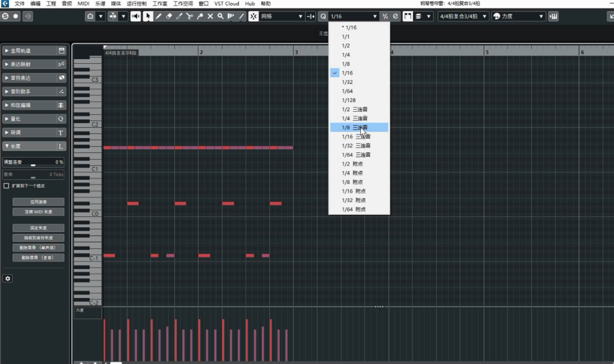The height and width of the screenshot is (364, 614).
Task: Enable 扩展到下一个选定 checkbox
Action: tap(7, 186)
